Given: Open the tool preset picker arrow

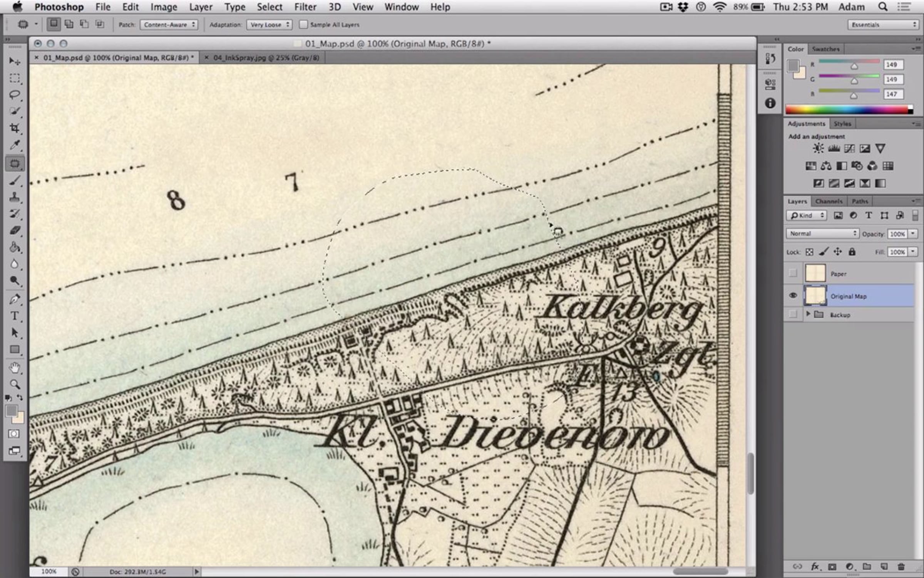Looking at the screenshot, I should pyautogui.click(x=36, y=24).
